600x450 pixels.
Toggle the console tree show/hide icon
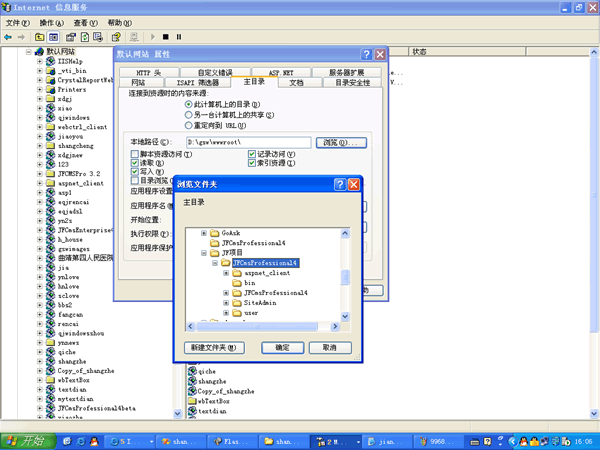tap(53, 37)
